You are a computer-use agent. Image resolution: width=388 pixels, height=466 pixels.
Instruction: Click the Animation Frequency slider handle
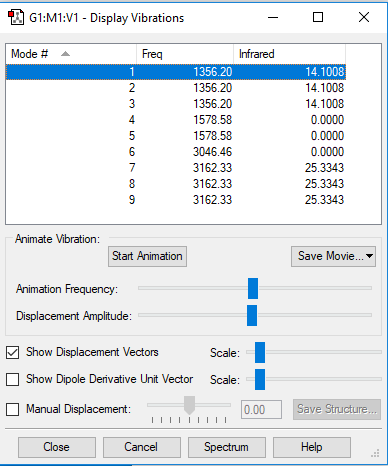click(x=253, y=288)
